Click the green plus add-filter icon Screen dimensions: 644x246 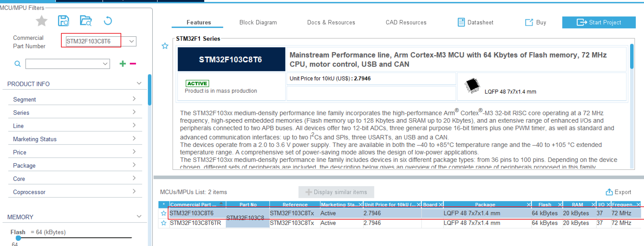(122, 64)
